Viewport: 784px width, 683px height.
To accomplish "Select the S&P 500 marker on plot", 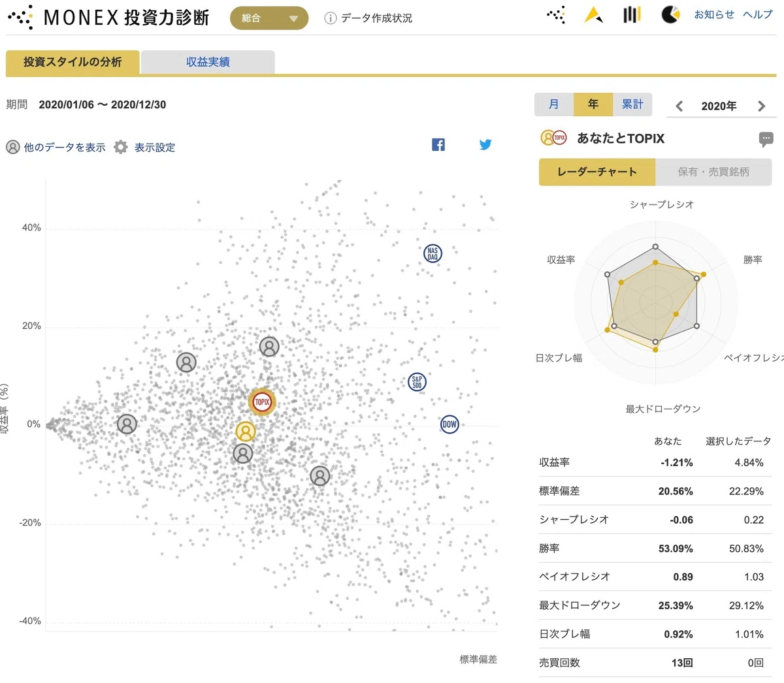I will tap(417, 382).
